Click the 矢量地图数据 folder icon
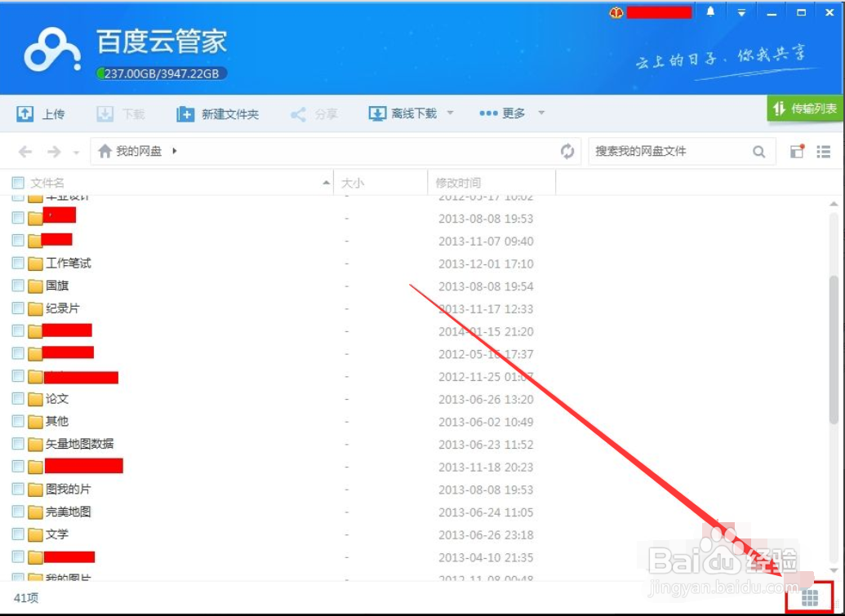845x616 pixels. point(36,445)
